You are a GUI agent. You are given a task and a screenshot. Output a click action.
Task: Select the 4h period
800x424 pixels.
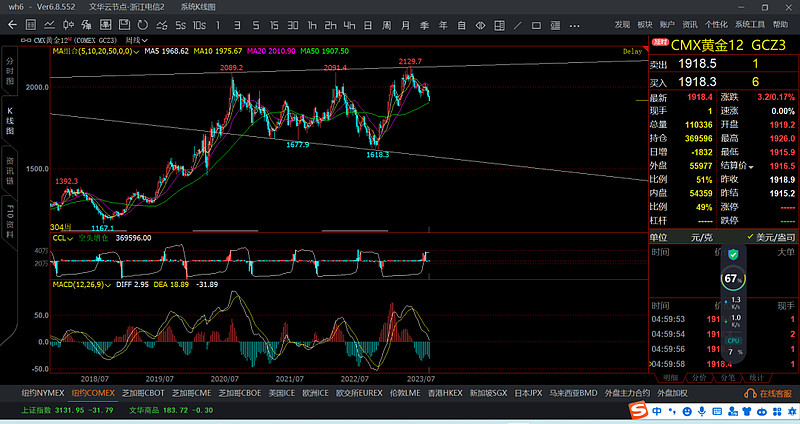click(349, 25)
